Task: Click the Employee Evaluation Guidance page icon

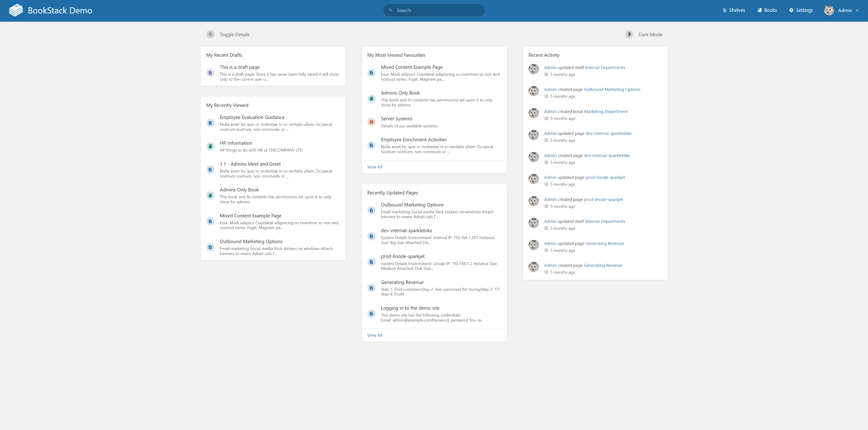Action: 210,123
